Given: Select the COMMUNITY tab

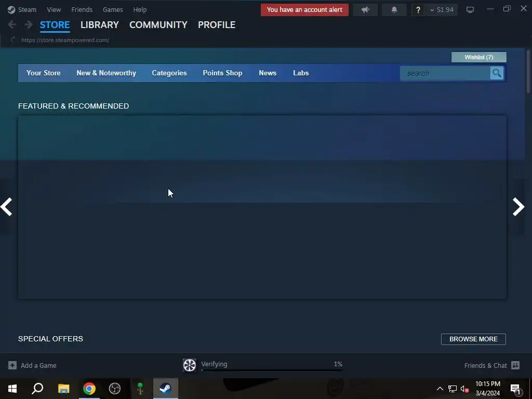Looking at the screenshot, I should tap(158, 25).
